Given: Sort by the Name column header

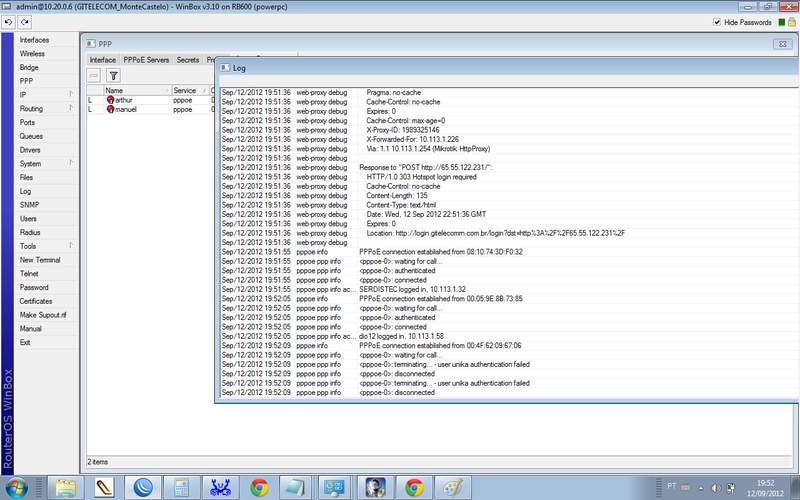Looking at the screenshot, I should [x=136, y=90].
